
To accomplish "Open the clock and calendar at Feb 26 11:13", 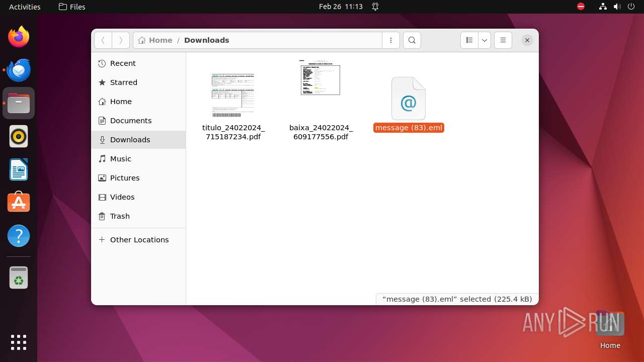I will pyautogui.click(x=341, y=7).
